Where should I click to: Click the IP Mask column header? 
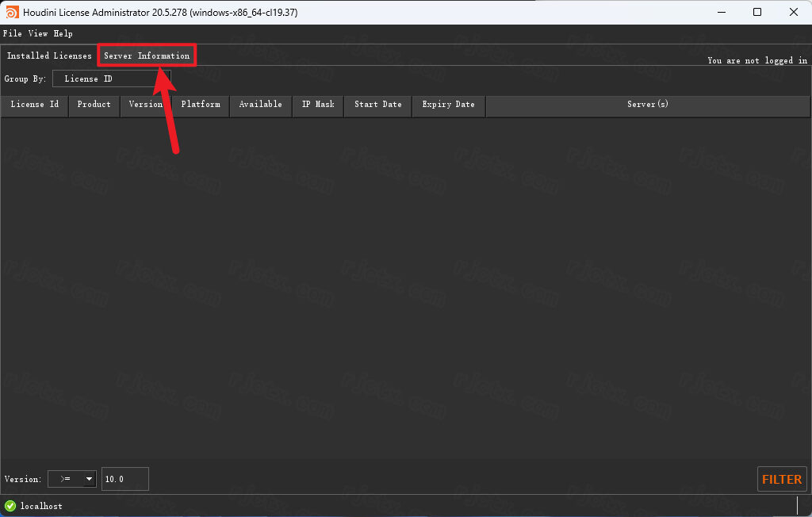pos(318,105)
